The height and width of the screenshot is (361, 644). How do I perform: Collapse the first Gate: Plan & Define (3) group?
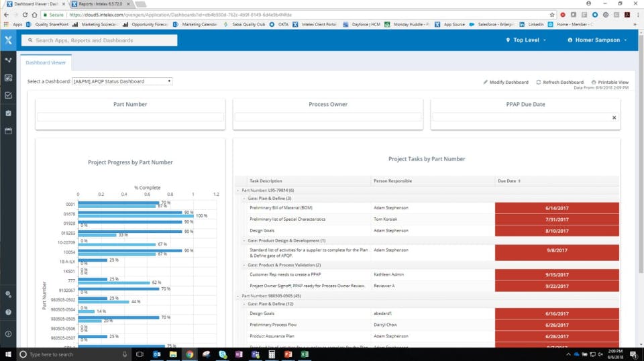(244, 199)
